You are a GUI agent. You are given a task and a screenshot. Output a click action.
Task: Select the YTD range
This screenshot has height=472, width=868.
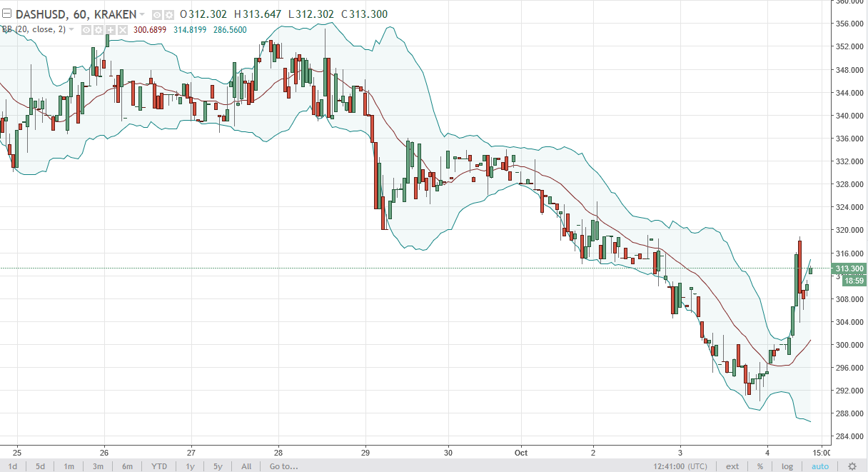[x=158, y=466]
